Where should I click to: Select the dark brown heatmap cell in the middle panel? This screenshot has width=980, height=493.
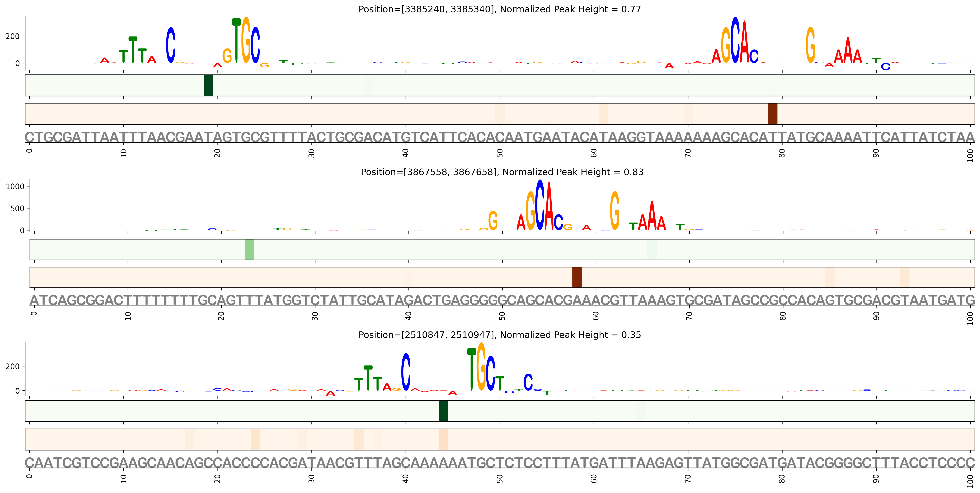(x=577, y=277)
